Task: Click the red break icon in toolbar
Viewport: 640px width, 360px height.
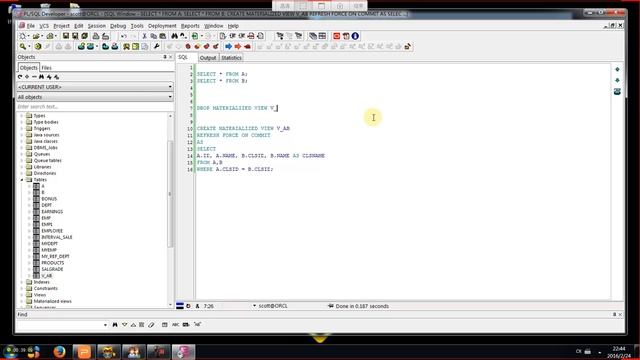Action: click(247, 47)
